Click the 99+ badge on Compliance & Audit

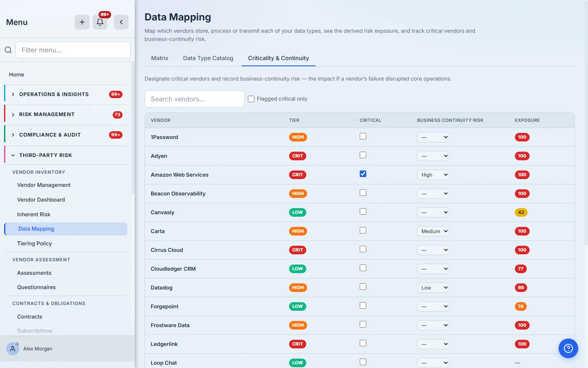[116, 135]
